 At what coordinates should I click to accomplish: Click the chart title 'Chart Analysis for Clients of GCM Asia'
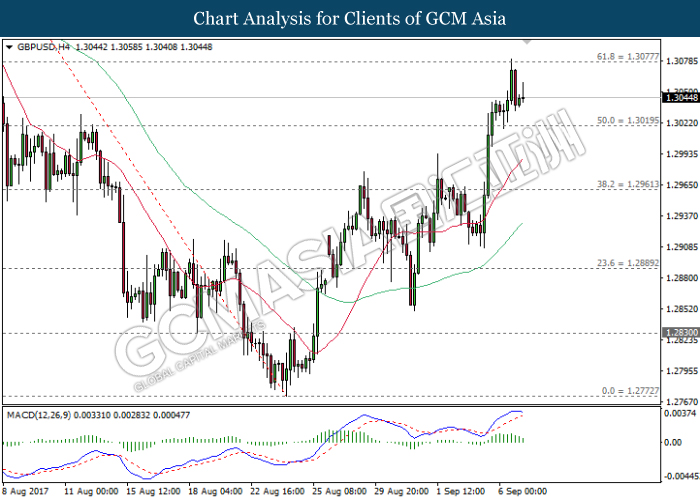pos(349,19)
